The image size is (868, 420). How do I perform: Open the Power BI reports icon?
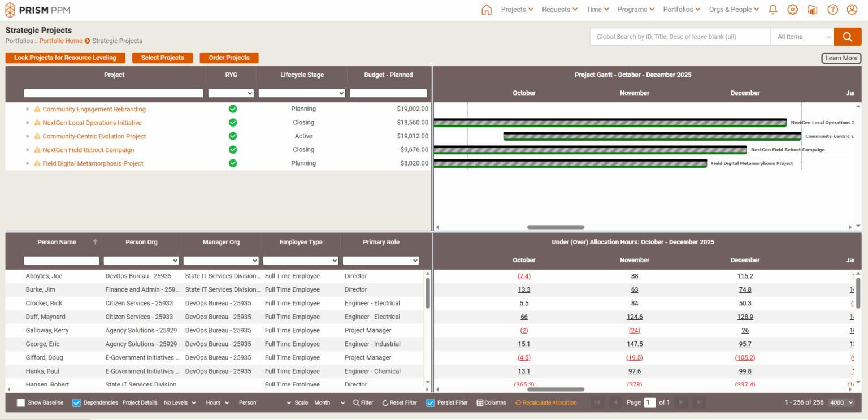click(x=813, y=10)
